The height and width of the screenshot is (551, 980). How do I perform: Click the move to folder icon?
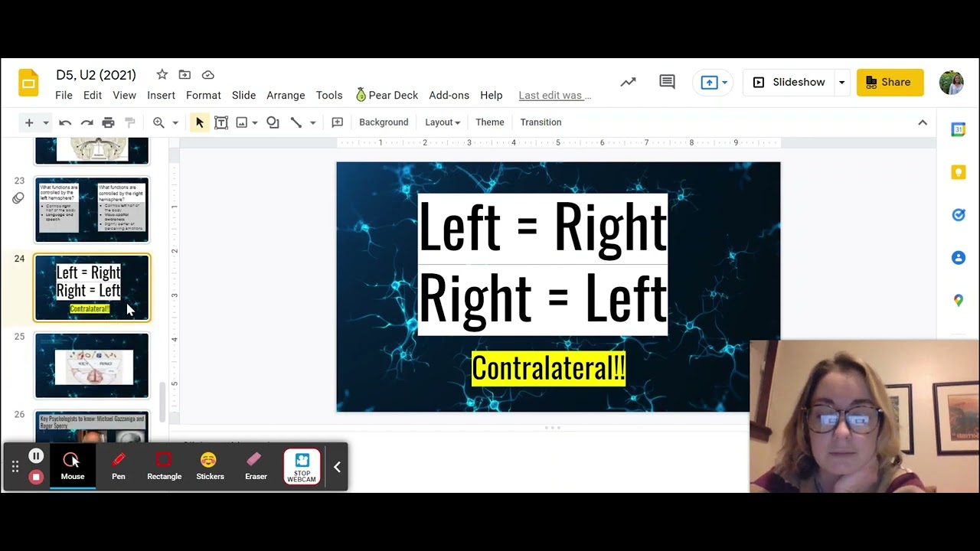pos(185,74)
